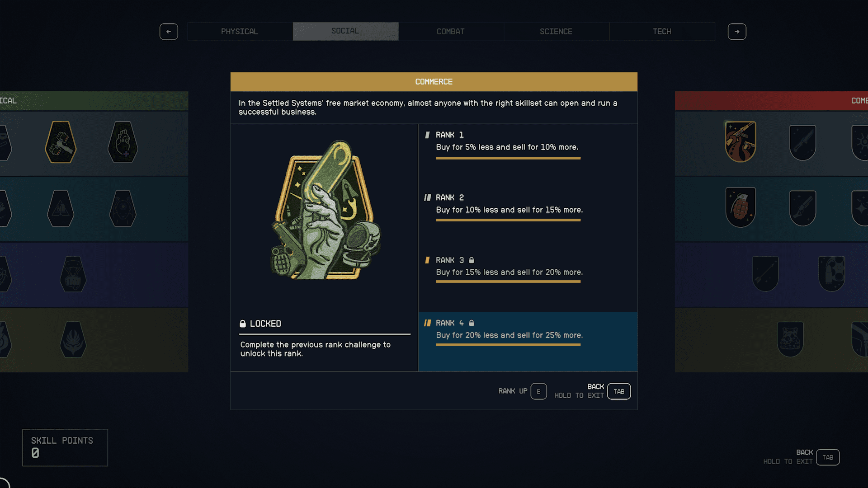This screenshot has height=488, width=868.
Task: Click the Rank Up E key button
Action: [x=538, y=391]
